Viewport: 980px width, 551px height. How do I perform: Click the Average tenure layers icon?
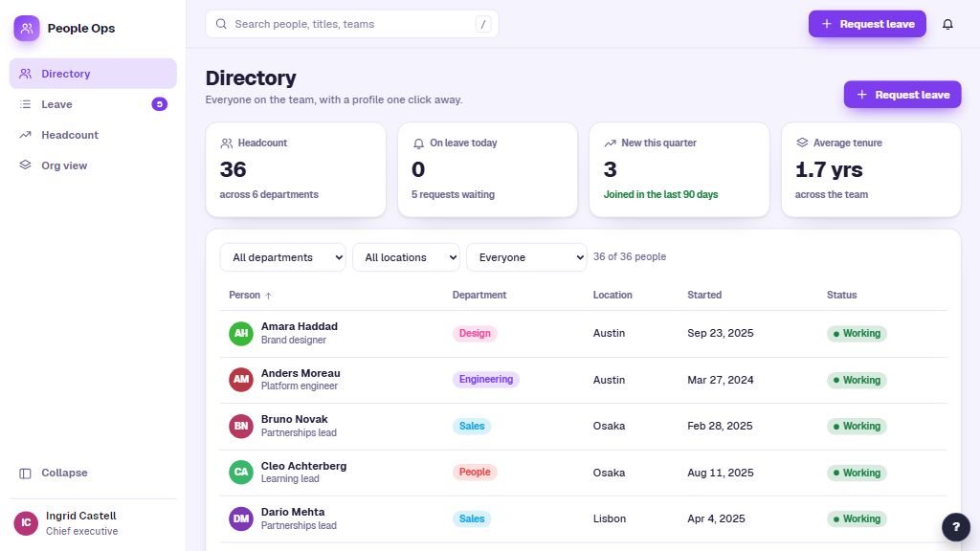[802, 143]
